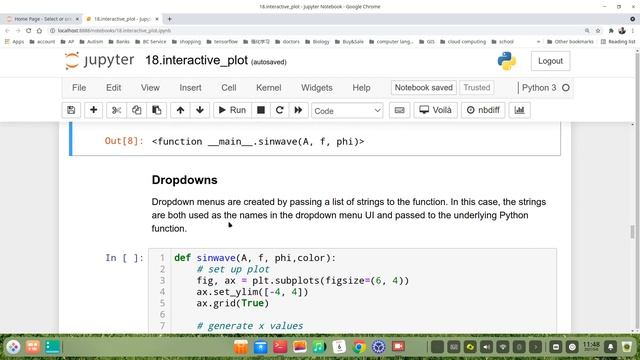Bookmark this page with star icon
This screenshot has width=640, height=360.
(598, 31)
